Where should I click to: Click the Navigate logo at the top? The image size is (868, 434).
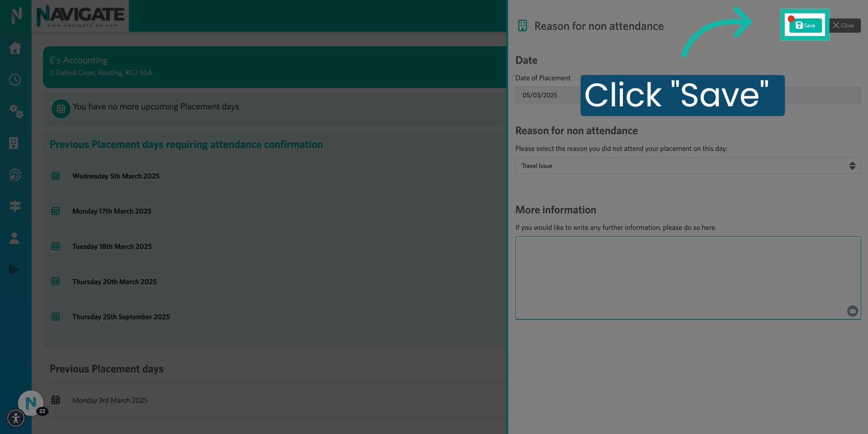pos(80,16)
